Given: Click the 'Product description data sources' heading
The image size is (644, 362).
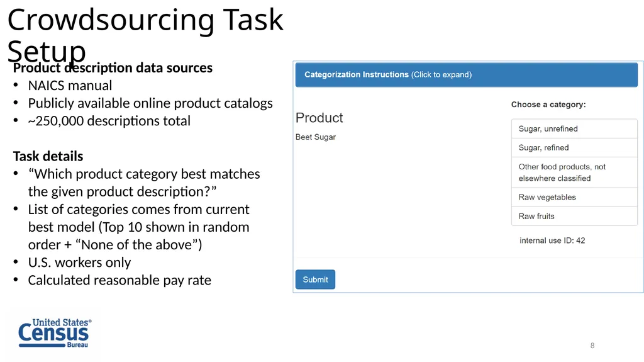Looking at the screenshot, I should coord(113,67).
